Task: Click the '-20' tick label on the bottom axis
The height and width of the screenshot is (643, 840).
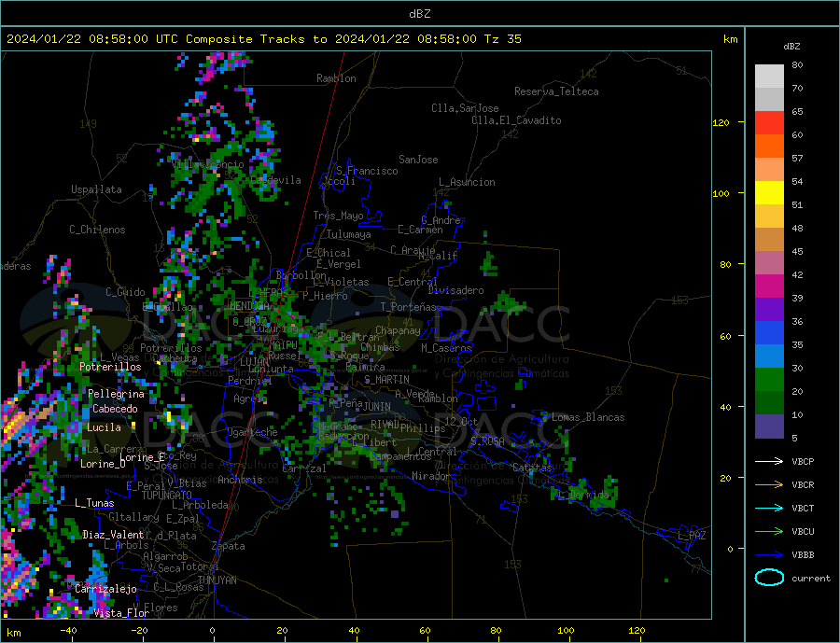Action: [x=139, y=630]
